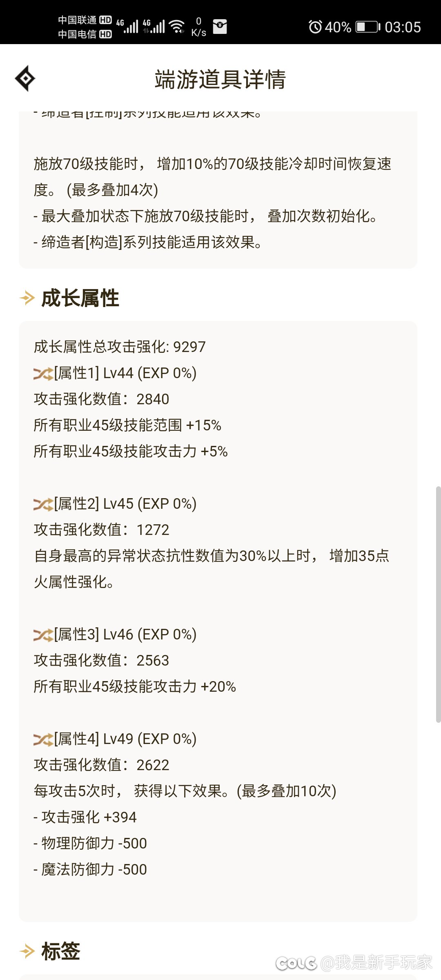The height and width of the screenshot is (980, 441).
Task: Select the 标签 section heading
Action: click(60, 951)
